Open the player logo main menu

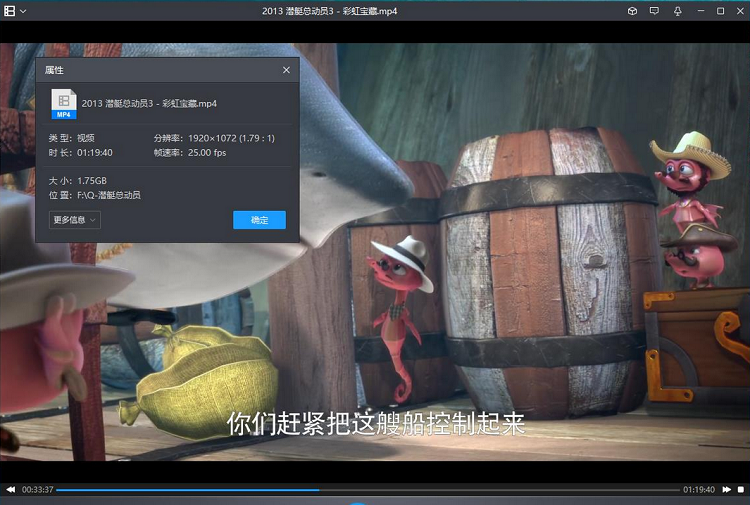(x=10, y=11)
